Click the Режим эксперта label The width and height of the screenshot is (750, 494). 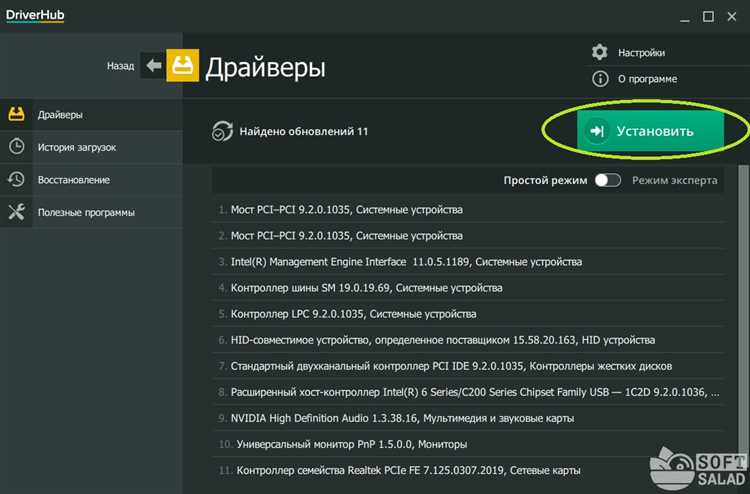point(674,180)
